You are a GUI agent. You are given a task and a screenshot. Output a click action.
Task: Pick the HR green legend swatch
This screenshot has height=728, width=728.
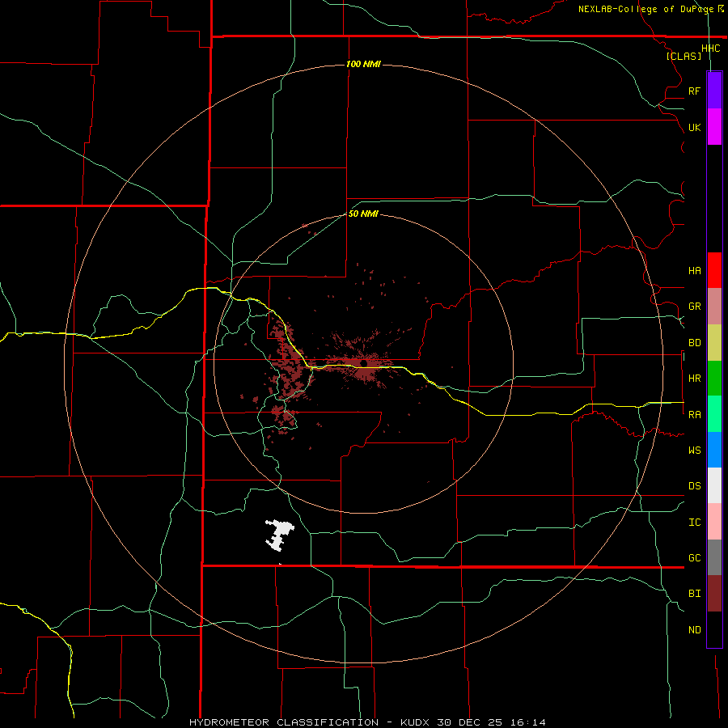tap(714, 378)
